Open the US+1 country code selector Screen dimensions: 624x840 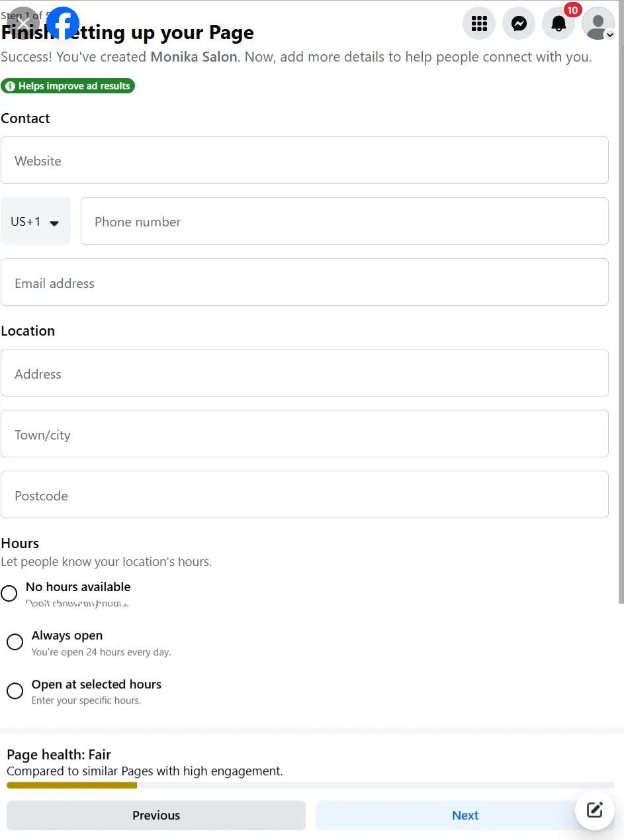click(x=36, y=221)
